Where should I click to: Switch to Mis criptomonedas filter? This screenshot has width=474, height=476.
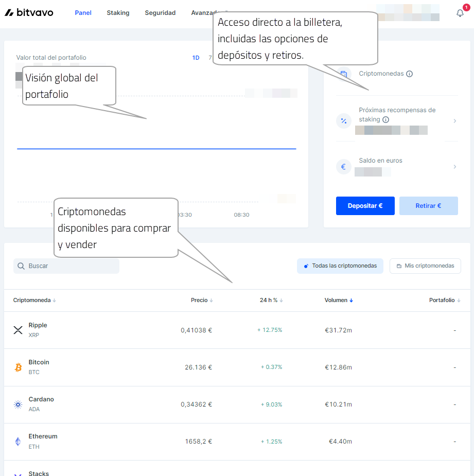(425, 266)
